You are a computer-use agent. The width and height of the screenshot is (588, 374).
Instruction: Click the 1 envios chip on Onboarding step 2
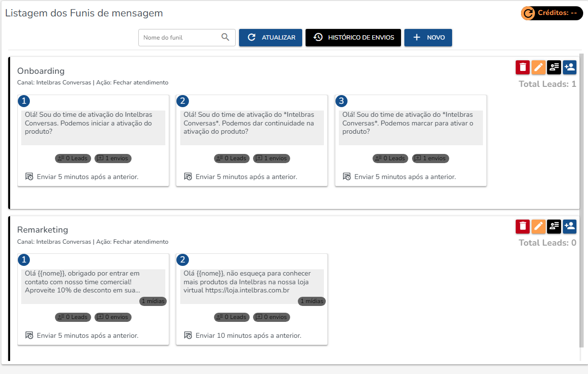click(x=272, y=158)
